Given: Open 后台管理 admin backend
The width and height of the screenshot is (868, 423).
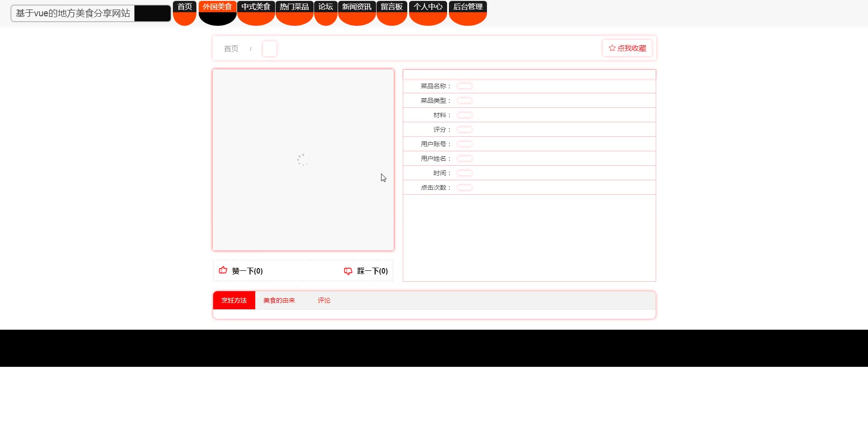Looking at the screenshot, I should (x=467, y=13).
